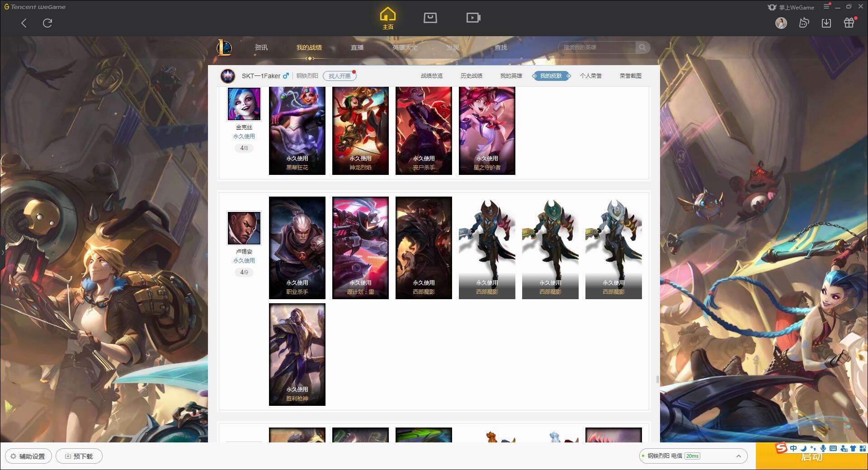Click the 4/8 skin count badge

[x=244, y=148]
